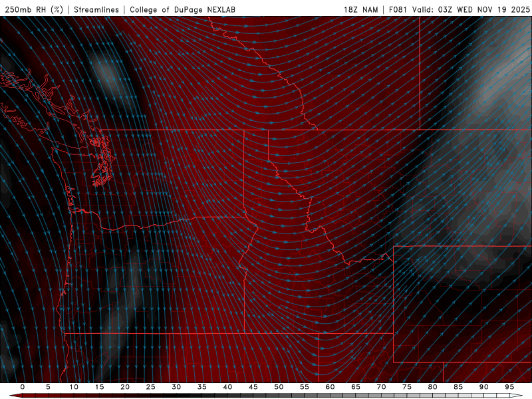Click the colorbar label "40"

click(227, 387)
